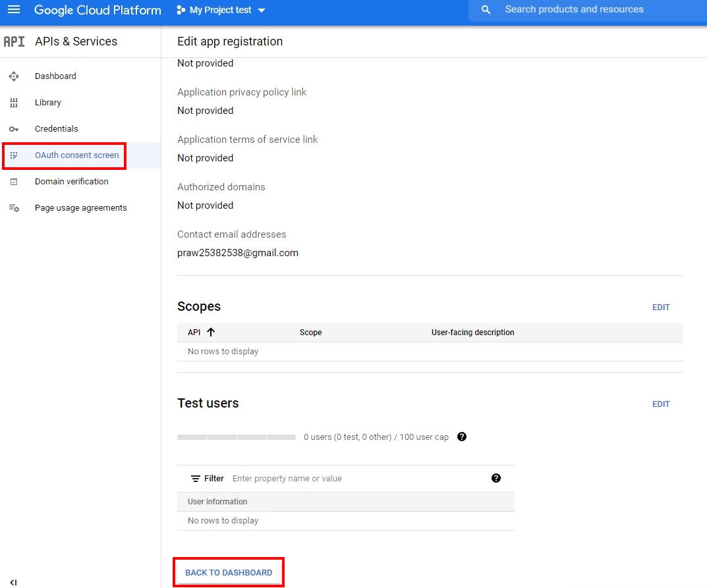Select the APIs & Services header
Screen dimensions: 707x588
75,41
